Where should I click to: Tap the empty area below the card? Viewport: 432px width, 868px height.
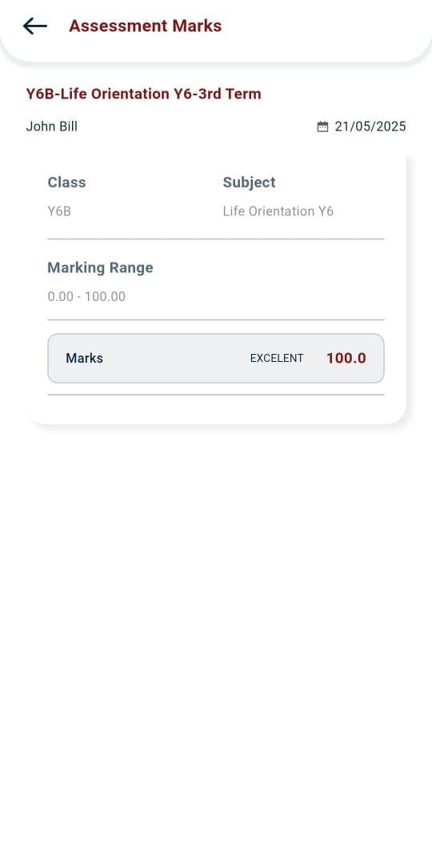(x=216, y=637)
